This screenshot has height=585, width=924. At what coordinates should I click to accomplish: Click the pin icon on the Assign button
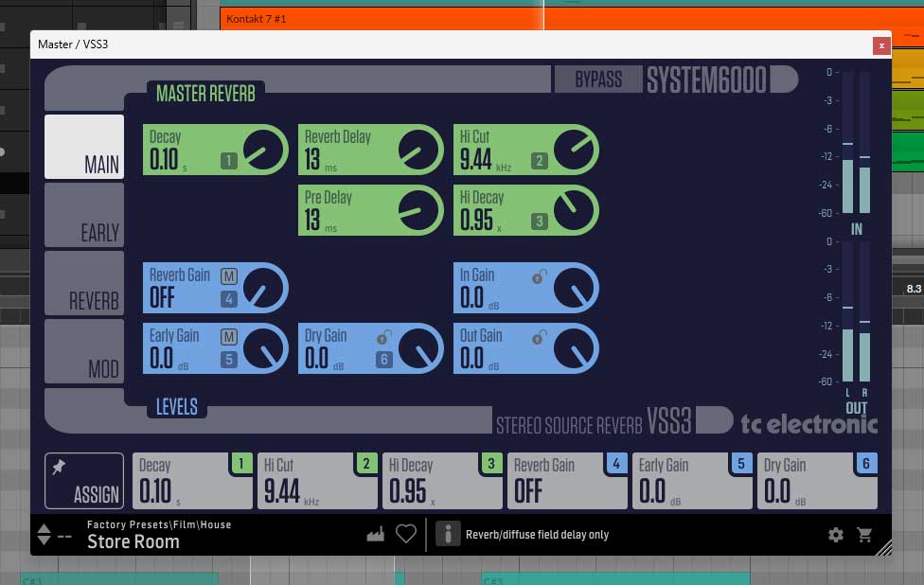point(59,468)
